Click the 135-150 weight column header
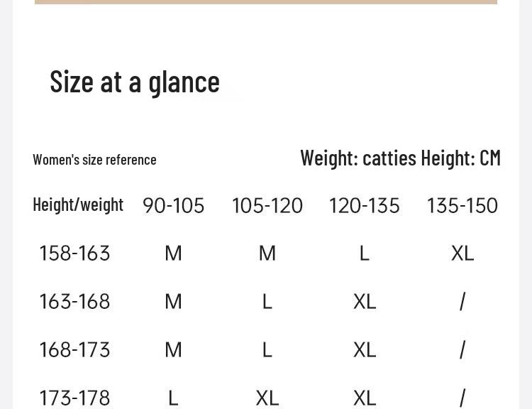This screenshot has height=409, width=532. pos(462,206)
